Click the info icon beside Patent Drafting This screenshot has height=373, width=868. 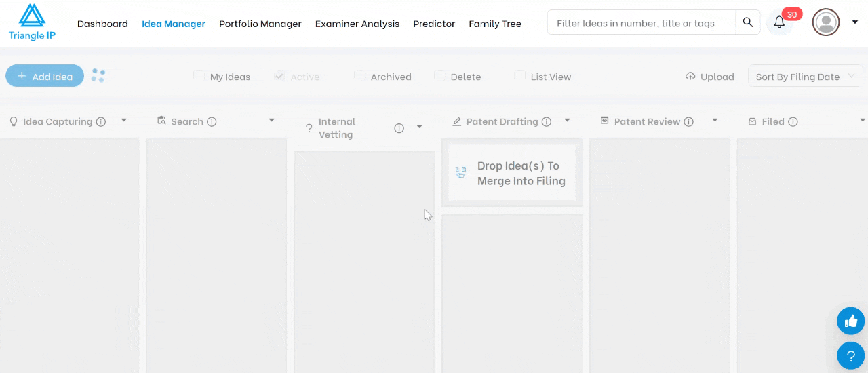click(547, 122)
